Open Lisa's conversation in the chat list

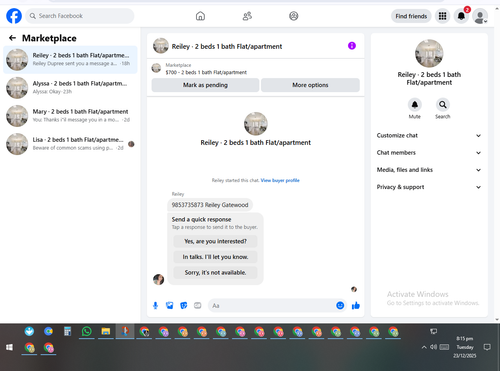click(70, 144)
